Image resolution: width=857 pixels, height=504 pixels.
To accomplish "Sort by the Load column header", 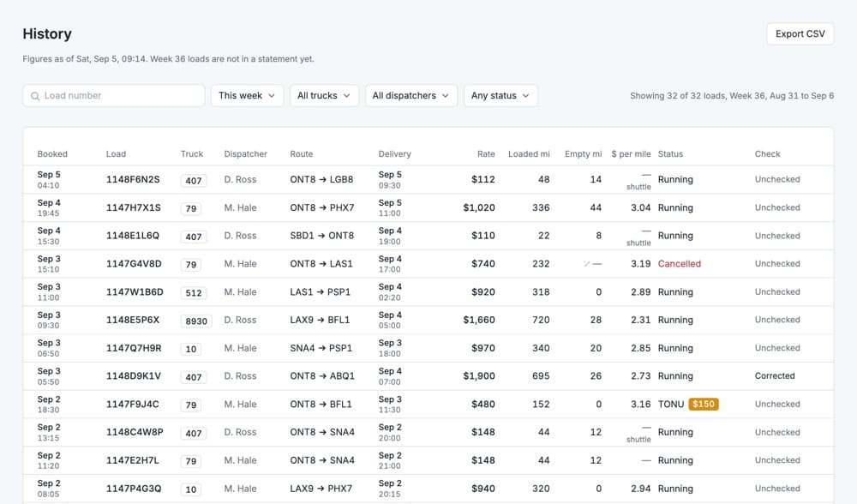I will [116, 154].
